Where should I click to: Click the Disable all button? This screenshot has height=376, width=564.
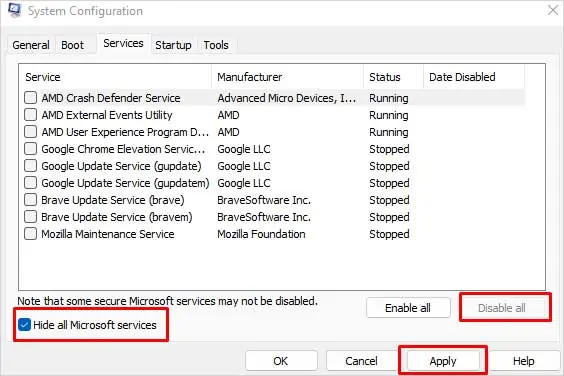tap(502, 308)
